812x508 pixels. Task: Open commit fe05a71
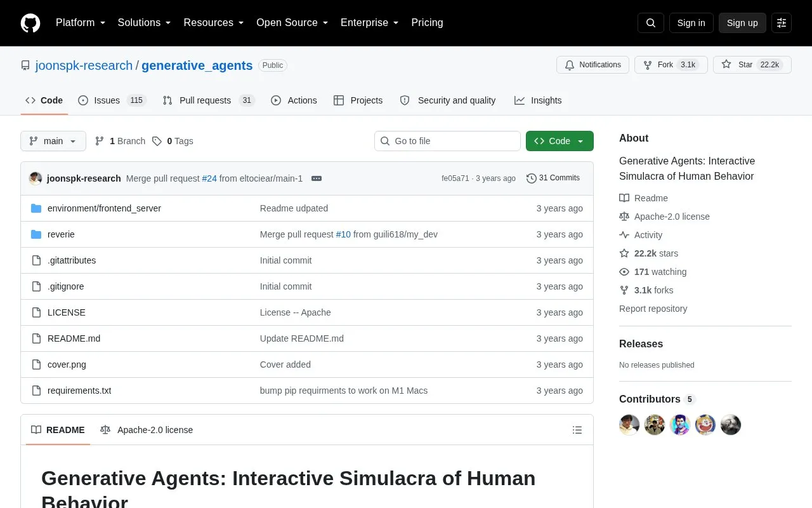(455, 178)
